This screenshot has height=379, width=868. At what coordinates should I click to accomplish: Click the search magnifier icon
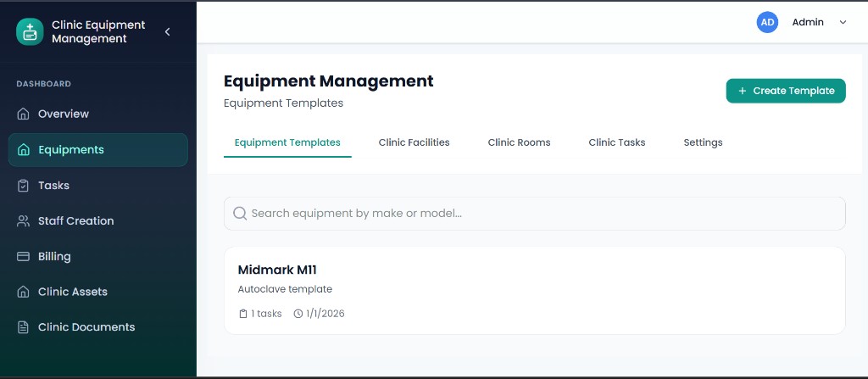tap(240, 214)
